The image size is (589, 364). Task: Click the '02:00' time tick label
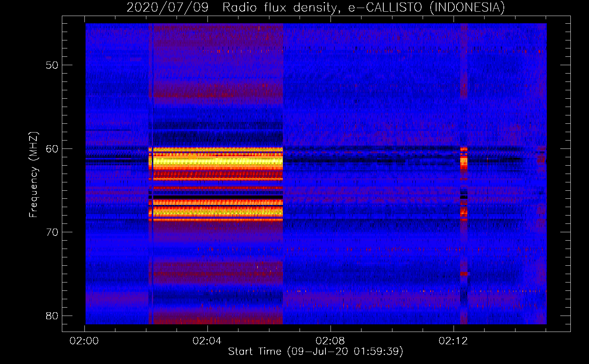[84, 341]
